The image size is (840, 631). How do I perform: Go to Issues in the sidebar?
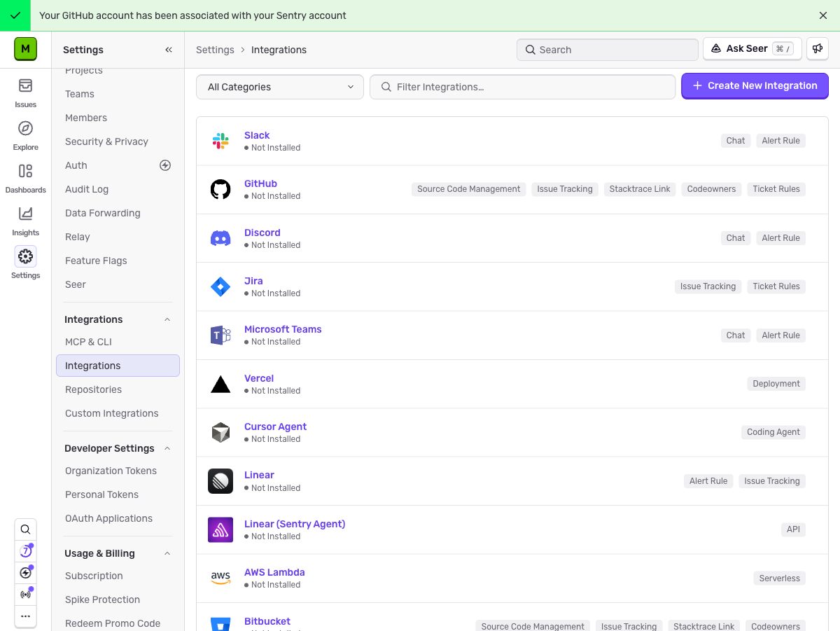[25, 92]
